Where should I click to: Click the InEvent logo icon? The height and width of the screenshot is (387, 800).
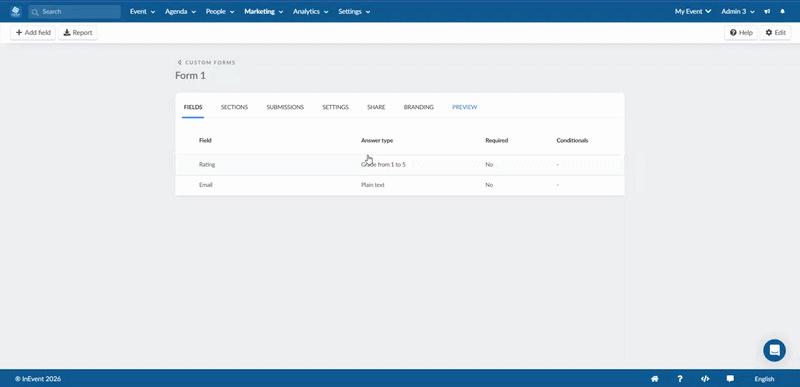coord(16,11)
